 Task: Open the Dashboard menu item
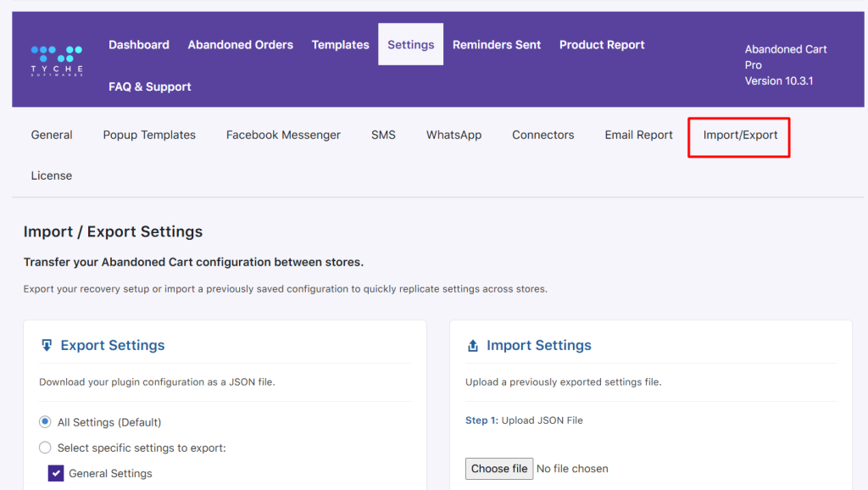pos(139,45)
